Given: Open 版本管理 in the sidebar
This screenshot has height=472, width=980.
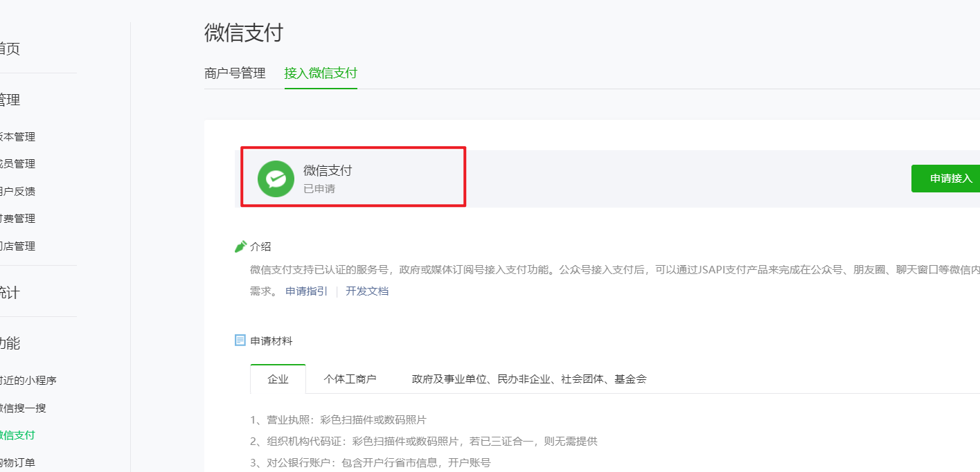Looking at the screenshot, I should pos(17,137).
